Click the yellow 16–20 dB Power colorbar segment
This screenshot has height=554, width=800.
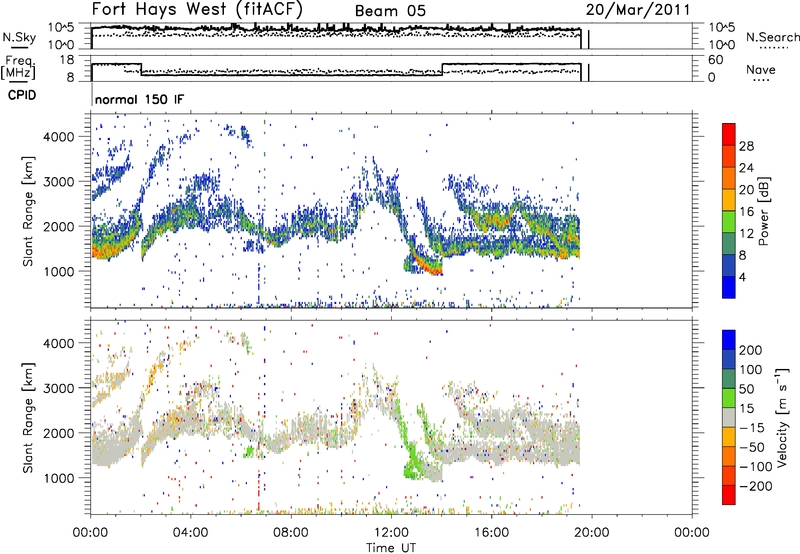tap(729, 199)
